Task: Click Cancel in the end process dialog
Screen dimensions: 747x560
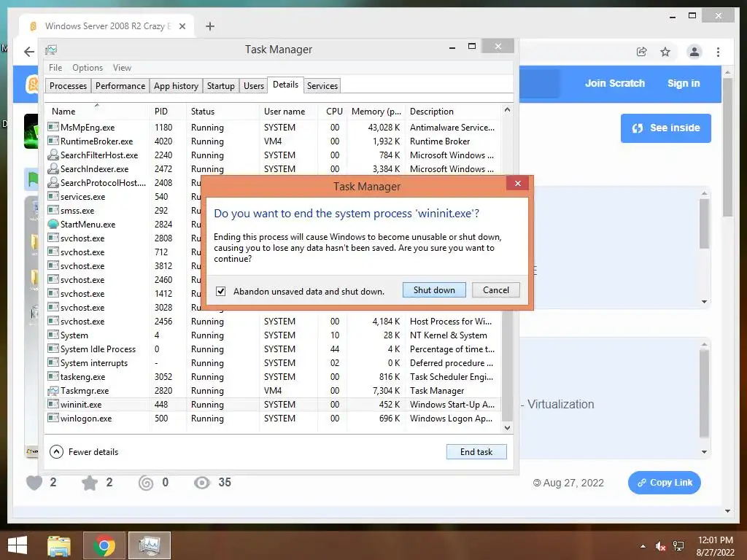Action: [x=495, y=290]
